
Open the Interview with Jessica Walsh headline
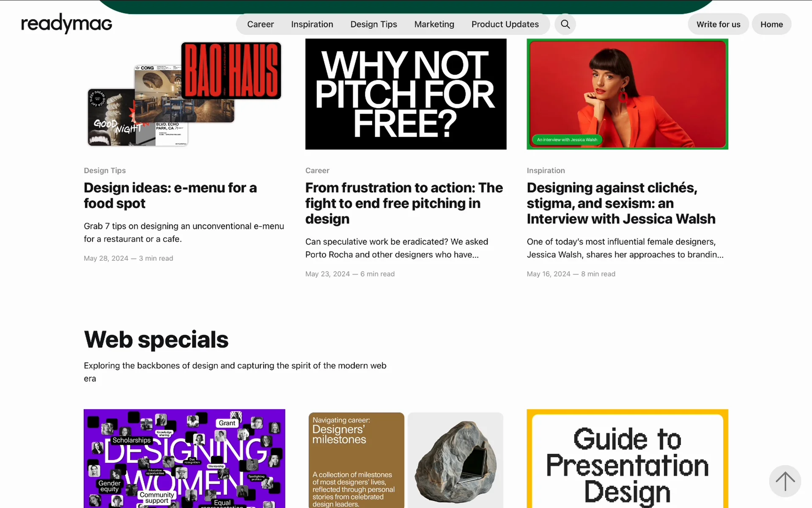(x=621, y=203)
